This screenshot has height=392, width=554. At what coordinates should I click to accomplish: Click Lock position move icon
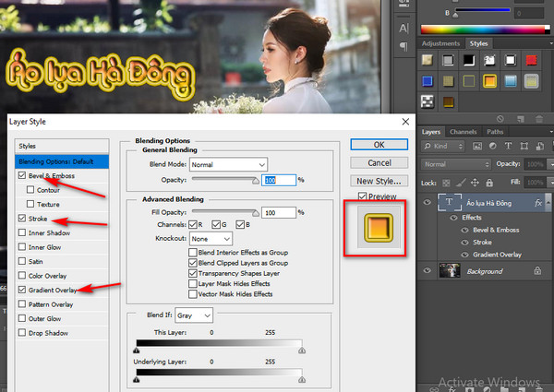[x=475, y=183]
